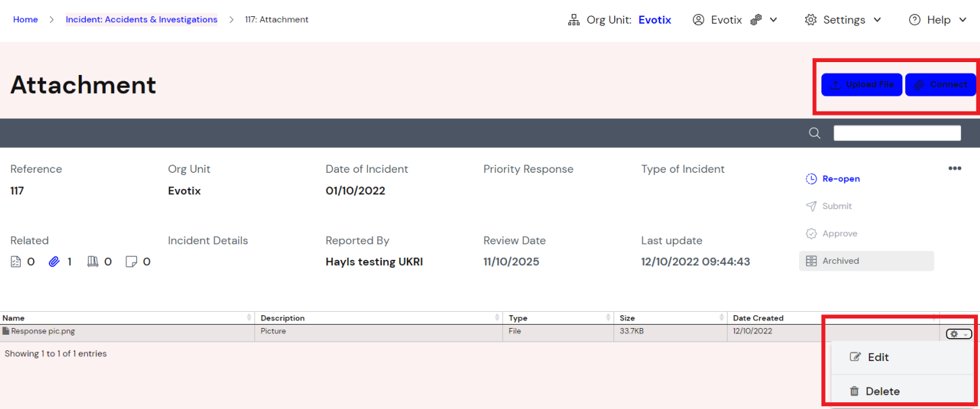Expand the Evotix user account menu
Screen dimensions: 980x409
click(734, 20)
